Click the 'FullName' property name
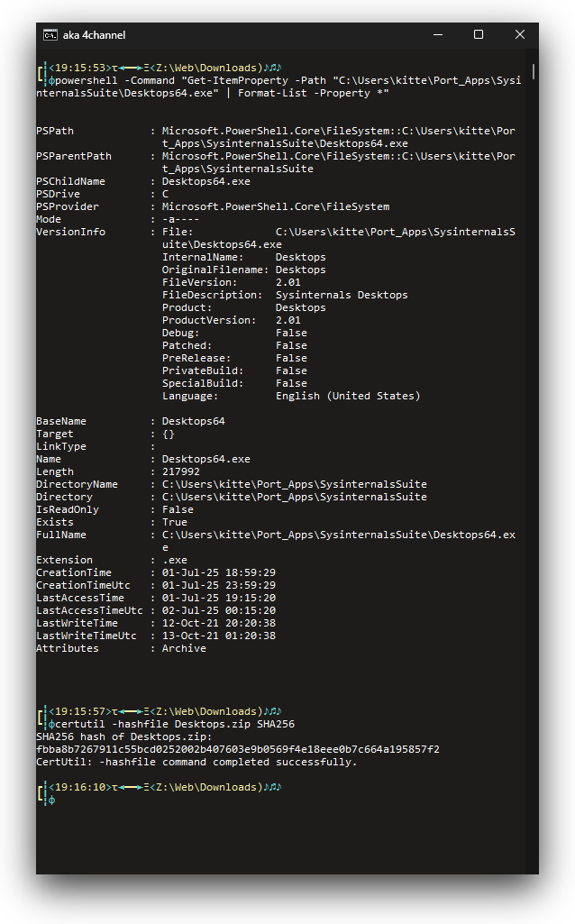The width and height of the screenshot is (575, 924). tap(61, 535)
